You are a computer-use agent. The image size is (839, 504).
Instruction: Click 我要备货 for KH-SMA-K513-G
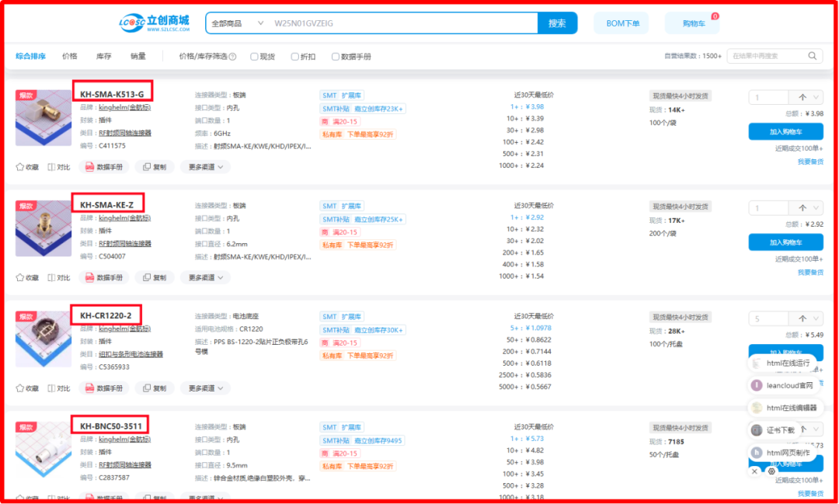[x=810, y=162]
